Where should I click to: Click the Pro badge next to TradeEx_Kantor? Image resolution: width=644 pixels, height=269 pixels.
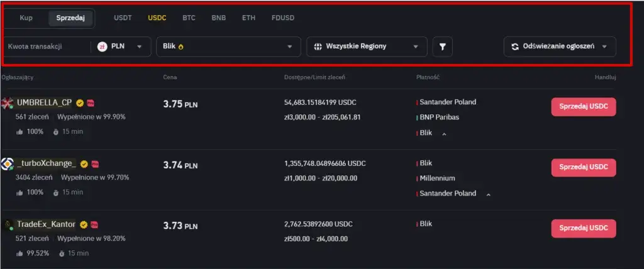pyautogui.click(x=94, y=224)
